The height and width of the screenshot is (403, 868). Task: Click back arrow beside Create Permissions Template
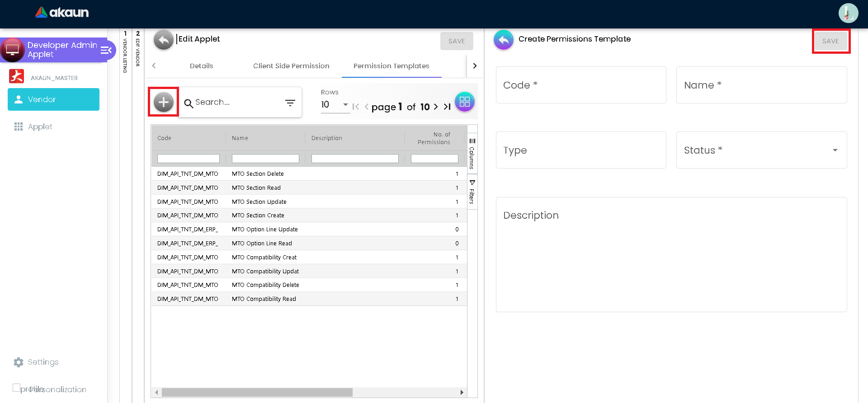(503, 40)
